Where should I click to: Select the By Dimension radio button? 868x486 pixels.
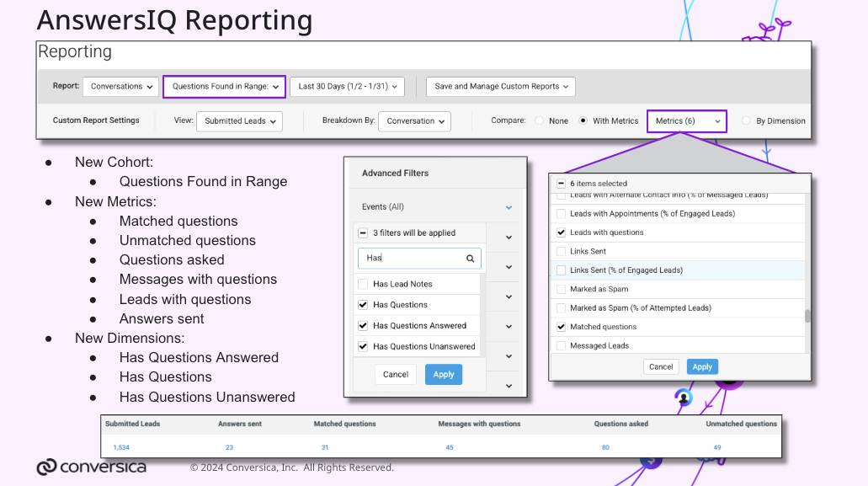(746, 120)
